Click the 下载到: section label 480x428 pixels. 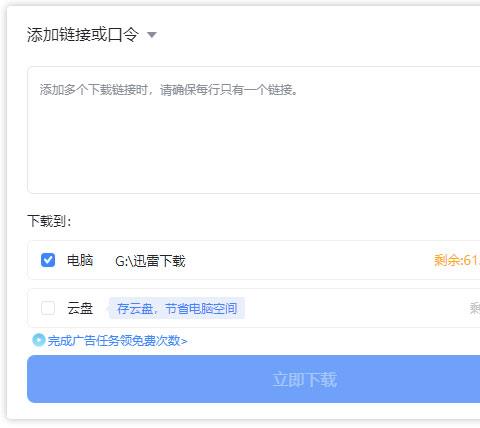tap(49, 221)
